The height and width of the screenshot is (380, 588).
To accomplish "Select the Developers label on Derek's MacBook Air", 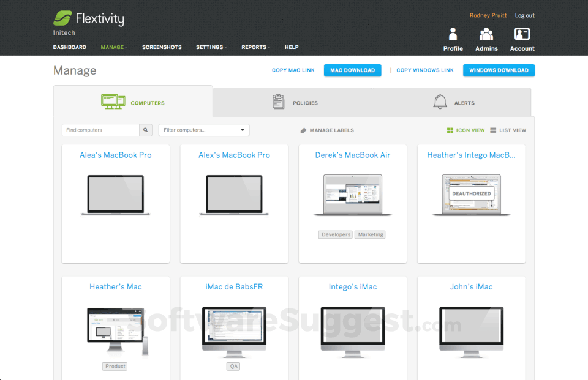I will 335,234.
